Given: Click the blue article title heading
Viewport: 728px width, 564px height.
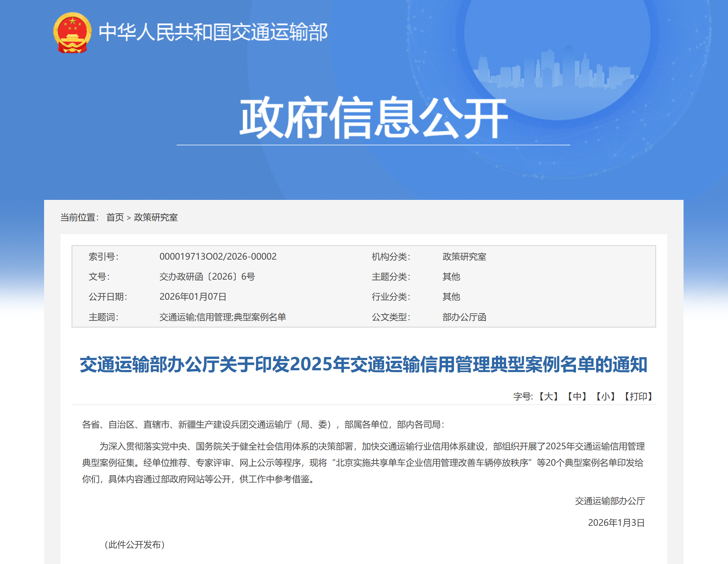Looking at the screenshot, I should coord(363,364).
